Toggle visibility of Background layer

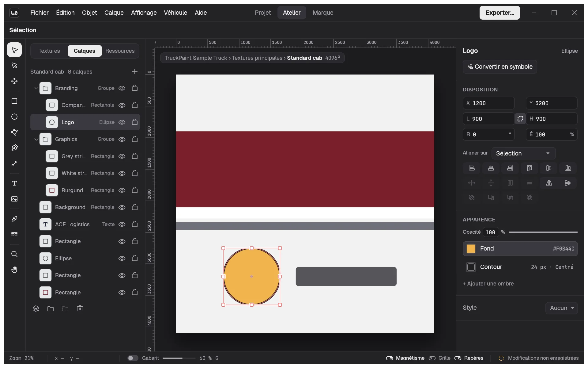coord(122,207)
